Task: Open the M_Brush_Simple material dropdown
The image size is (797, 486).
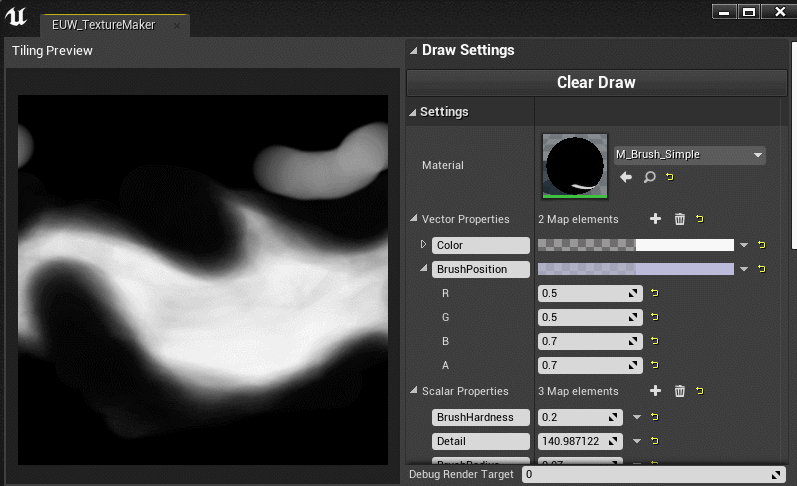Action: coord(689,155)
